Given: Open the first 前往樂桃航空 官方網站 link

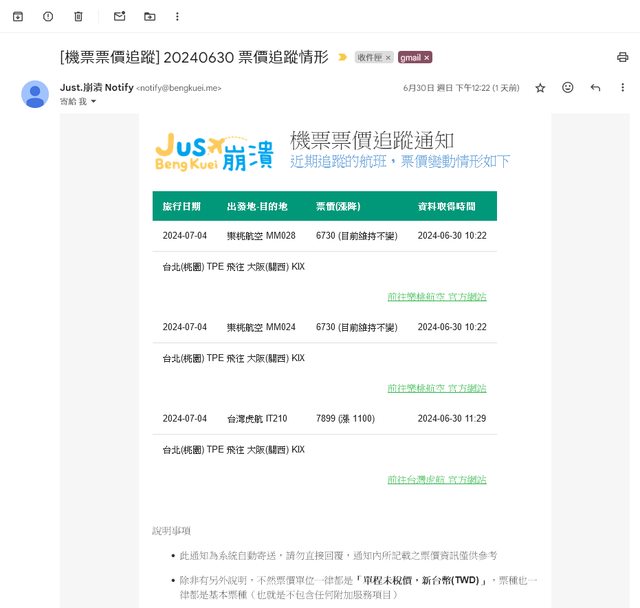Looking at the screenshot, I should (x=437, y=296).
